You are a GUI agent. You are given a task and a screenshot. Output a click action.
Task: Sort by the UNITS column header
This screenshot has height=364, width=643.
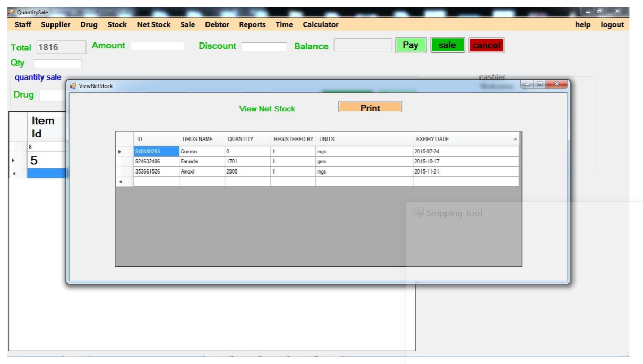pyautogui.click(x=364, y=139)
